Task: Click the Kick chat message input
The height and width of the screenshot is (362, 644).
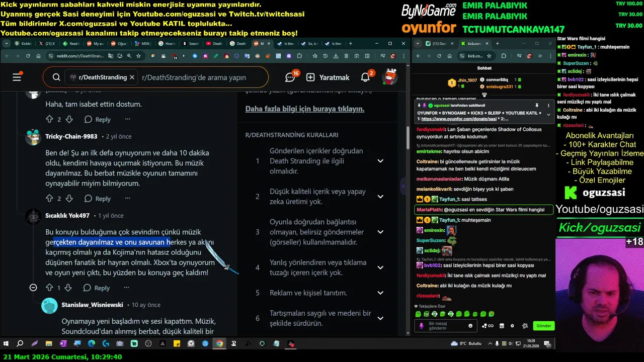Action: [446, 325]
